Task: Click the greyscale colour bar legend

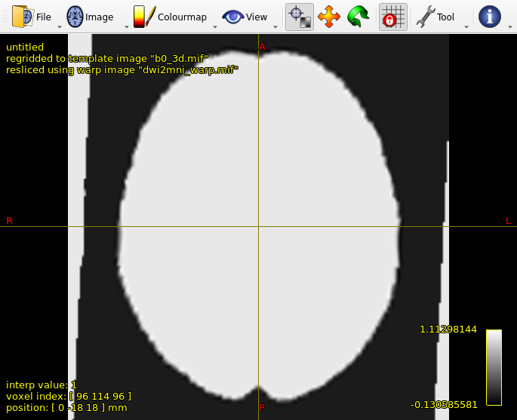Action: pyautogui.click(x=494, y=367)
